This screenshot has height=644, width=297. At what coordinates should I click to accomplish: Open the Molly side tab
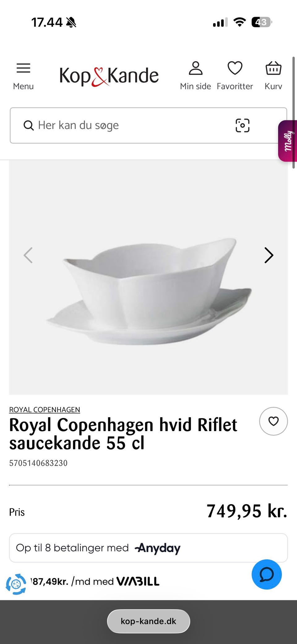[x=288, y=141]
